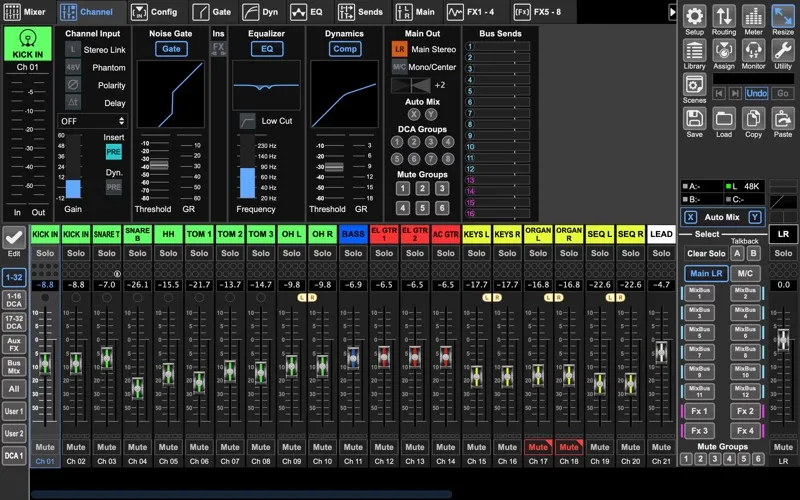
Task: Switch to the Mixer tab
Action: pos(25,12)
